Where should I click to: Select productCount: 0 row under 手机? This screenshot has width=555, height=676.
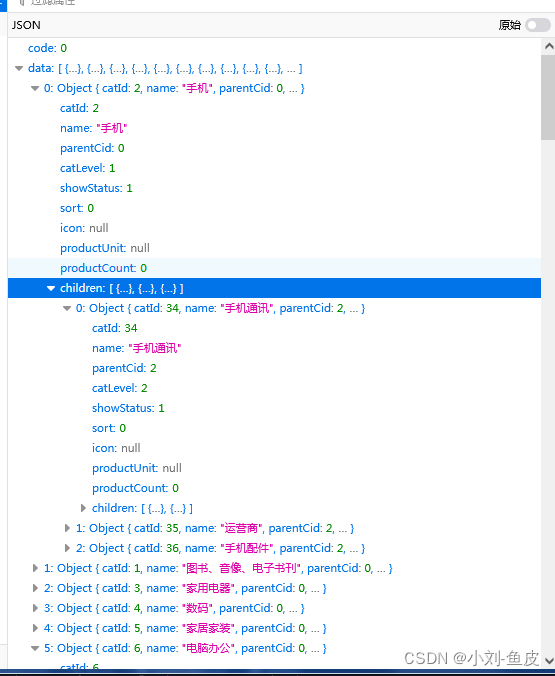[274, 268]
